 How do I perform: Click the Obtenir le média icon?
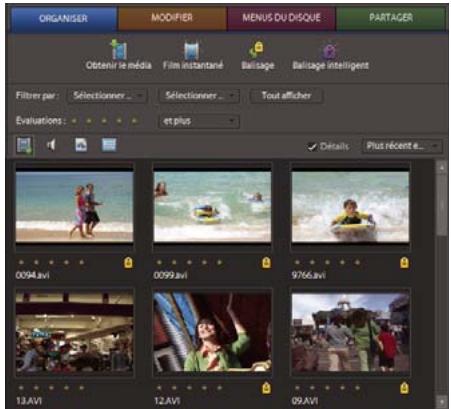[x=119, y=50]
